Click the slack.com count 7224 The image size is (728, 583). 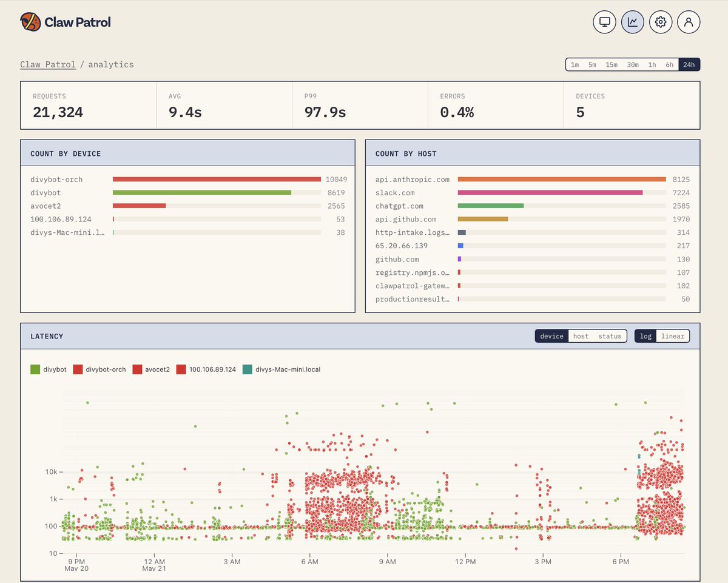tap(681, 193)
